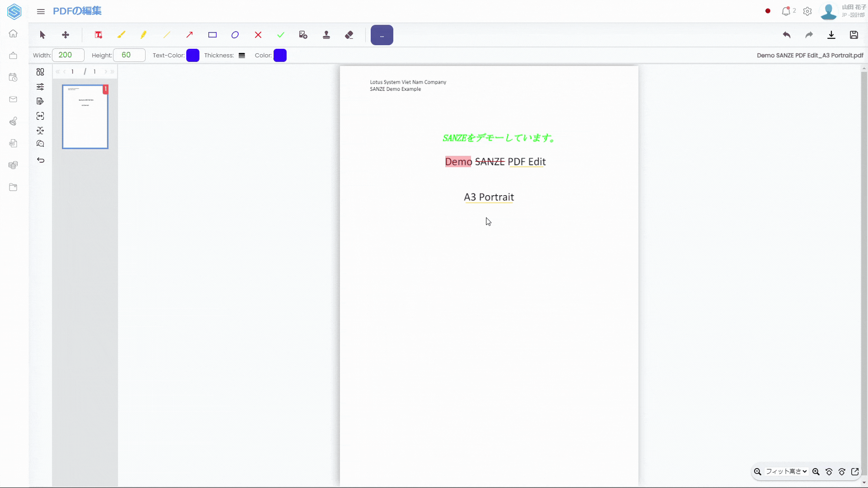This screenshot has height=488, width=868.
Task: Click the purple more options button
Action: [382, 35]
